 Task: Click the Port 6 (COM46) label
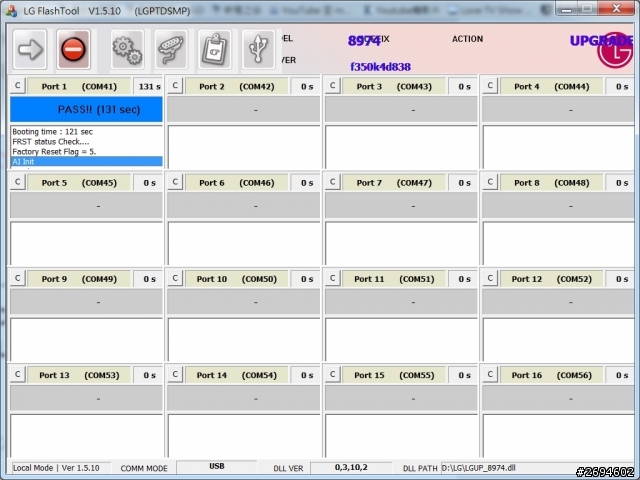point(236,183)
